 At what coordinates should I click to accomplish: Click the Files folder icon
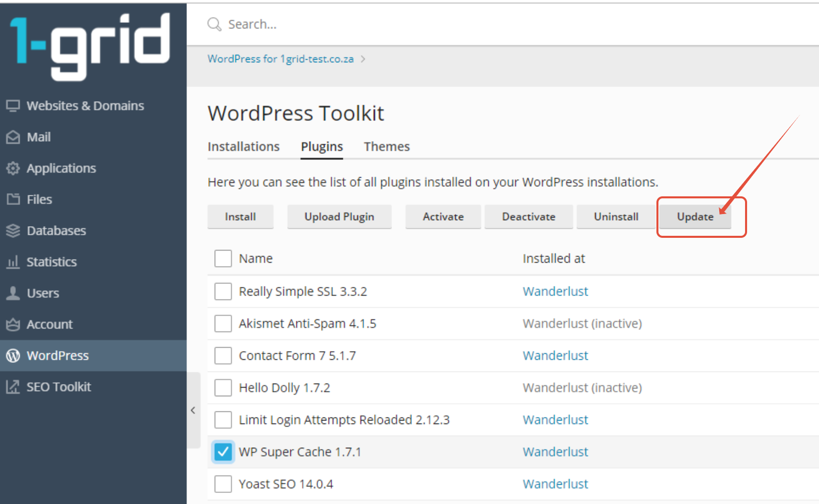pyautogui.click(x=13, y=199)
